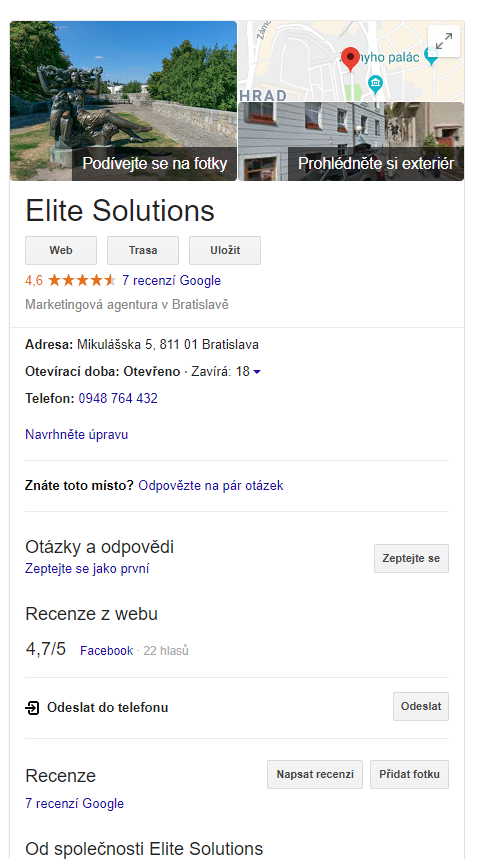This screenshot has height=859, width=484.
Task: Open the Web button for Elite Solutions
Action: (x=61, y=250)
